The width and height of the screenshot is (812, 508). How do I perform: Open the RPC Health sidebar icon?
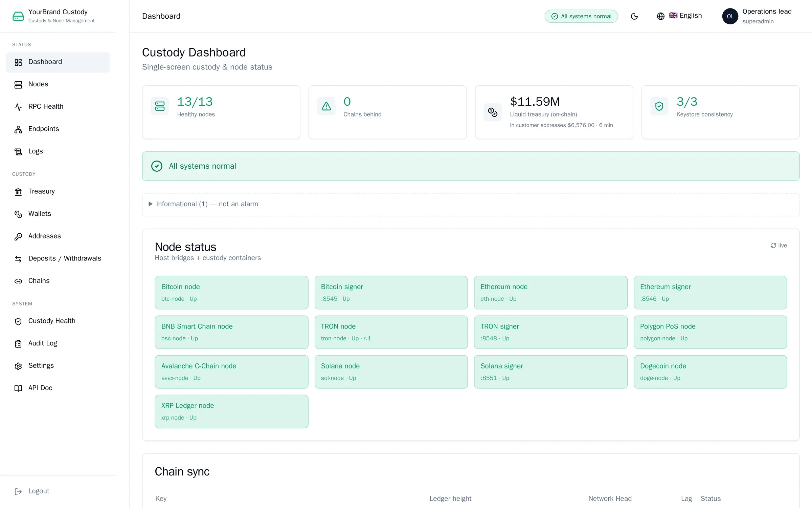[18, 107]
